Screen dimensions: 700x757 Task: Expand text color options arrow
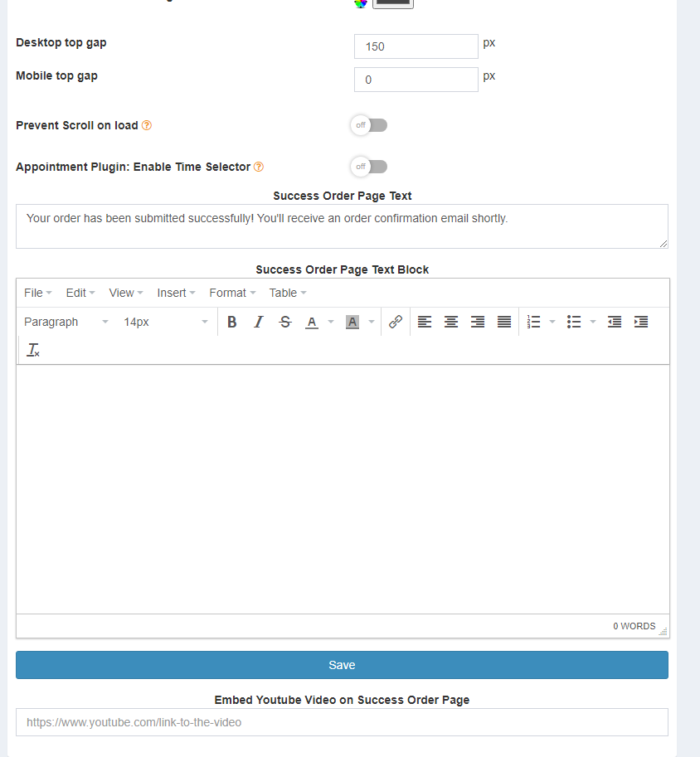pos(331,322)
